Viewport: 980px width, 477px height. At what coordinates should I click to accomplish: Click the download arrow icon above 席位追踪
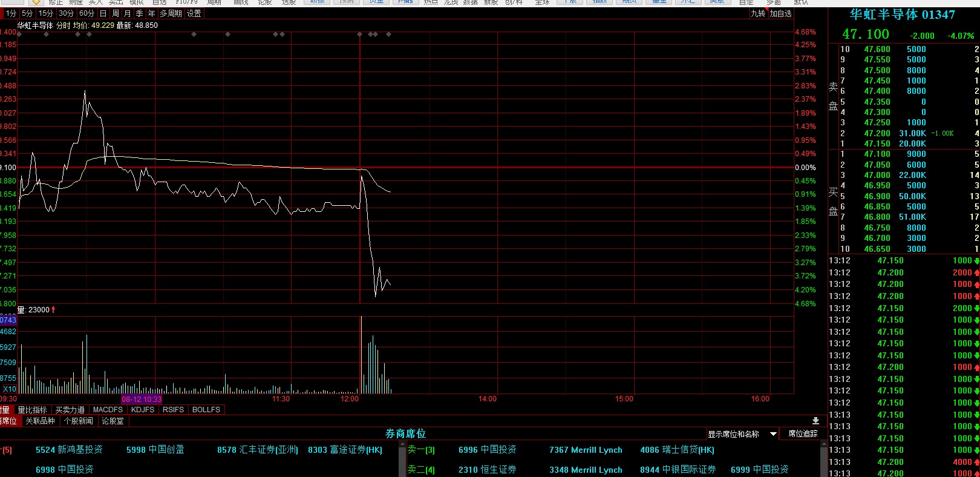click(815, 421)
